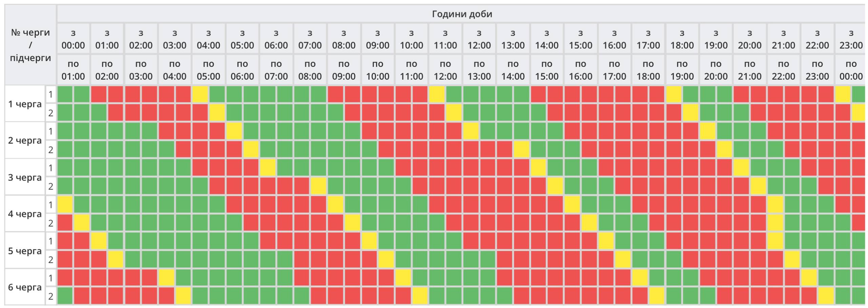
Task: Select subqueue 2 label of 3 черга
Action: point(51,186)
